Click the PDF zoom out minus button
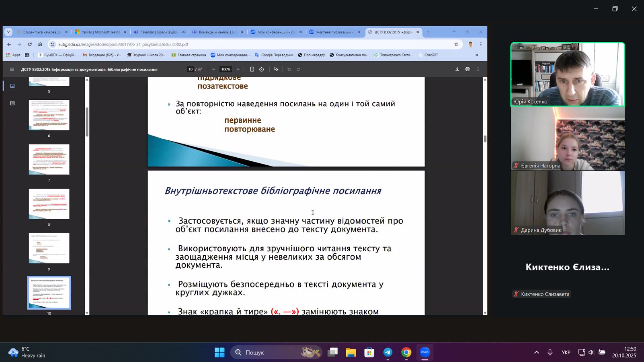The height and width of the screenshot is (362, 644). (214, 69)
